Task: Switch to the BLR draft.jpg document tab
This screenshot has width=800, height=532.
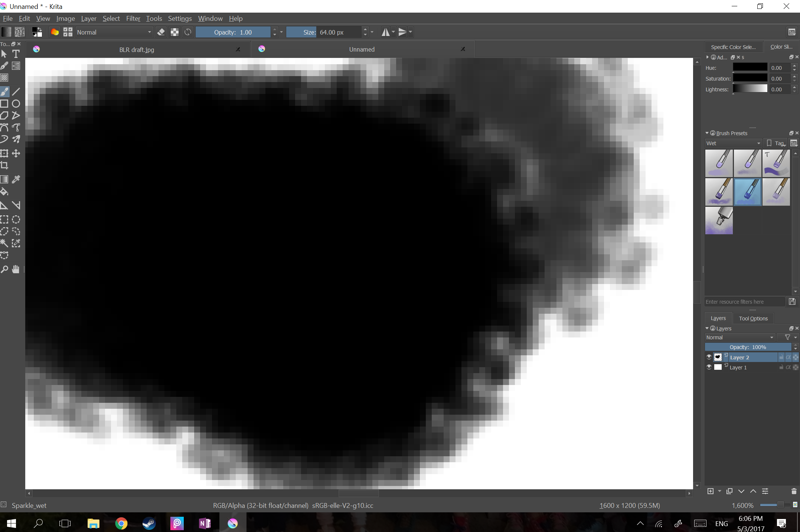Action: [137, 50]
